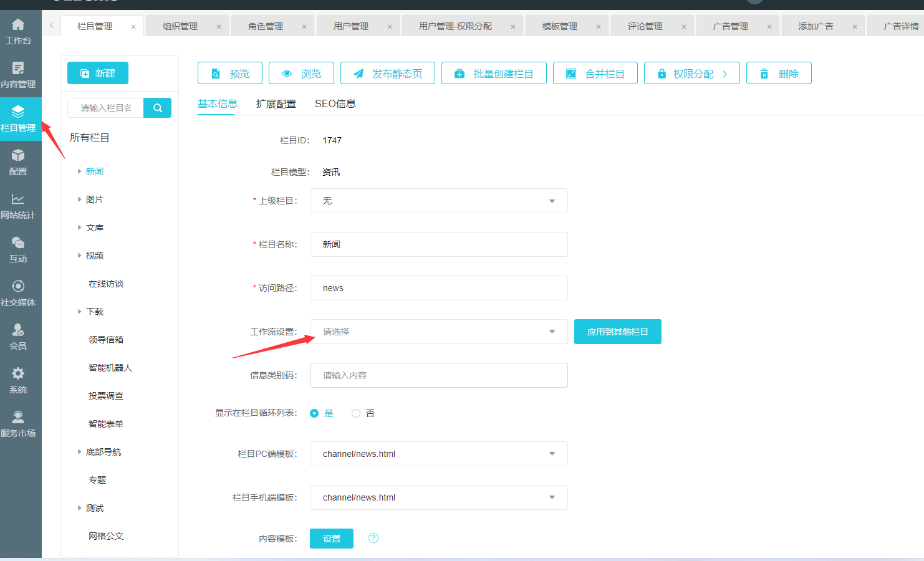Image resolution: width=924 pixels, height=561 pixels.
Task: Close the 用户管理 tab
Action: click(390, 27)
